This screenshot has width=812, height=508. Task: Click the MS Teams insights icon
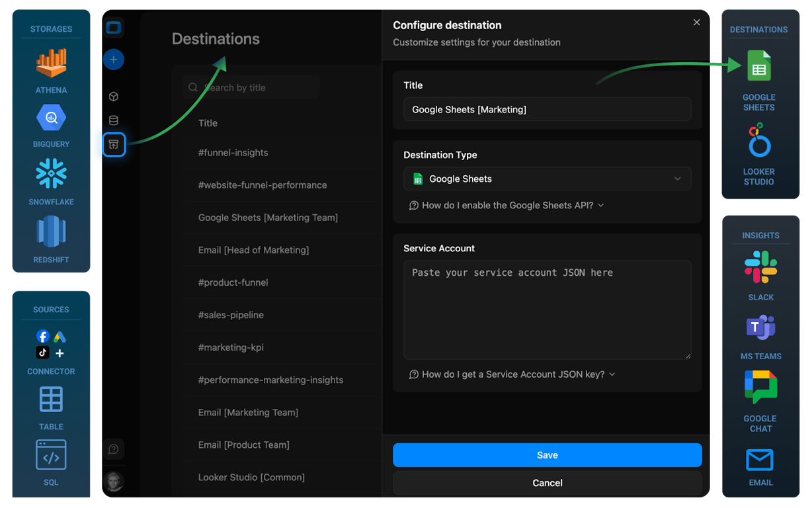(x=760, y=328)
